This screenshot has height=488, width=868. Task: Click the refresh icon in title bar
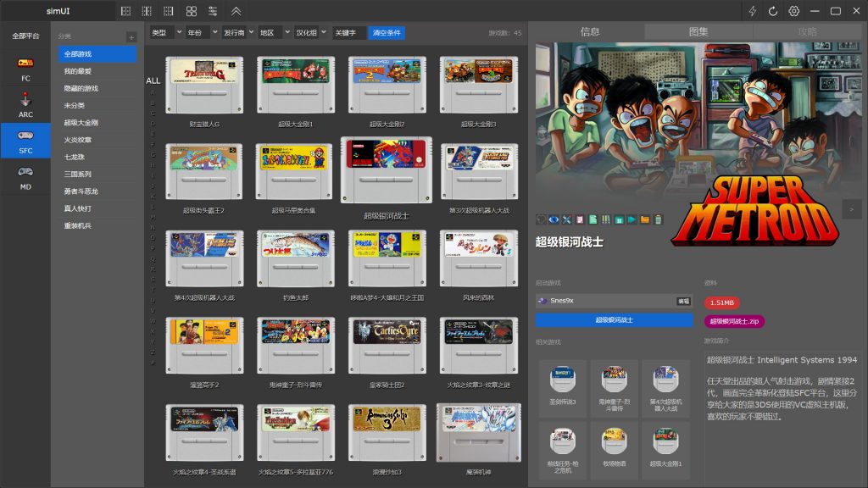pos(773,11)
